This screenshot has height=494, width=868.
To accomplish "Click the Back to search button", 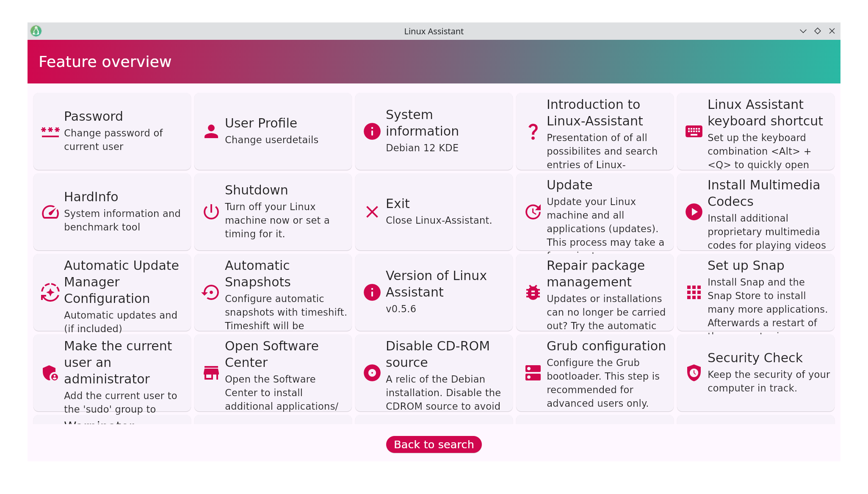I will pyautogui.click(x=434, y=444).
